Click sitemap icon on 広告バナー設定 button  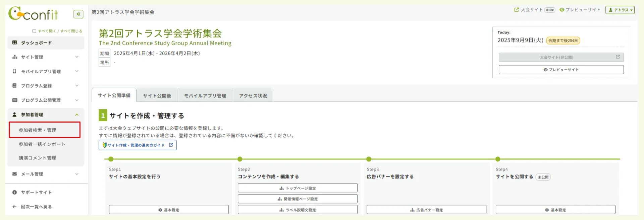(x=412, y=210)
